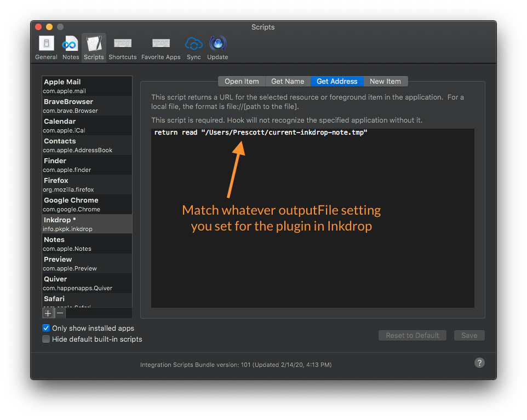Click the help question mark button

(x=479, y=363)
